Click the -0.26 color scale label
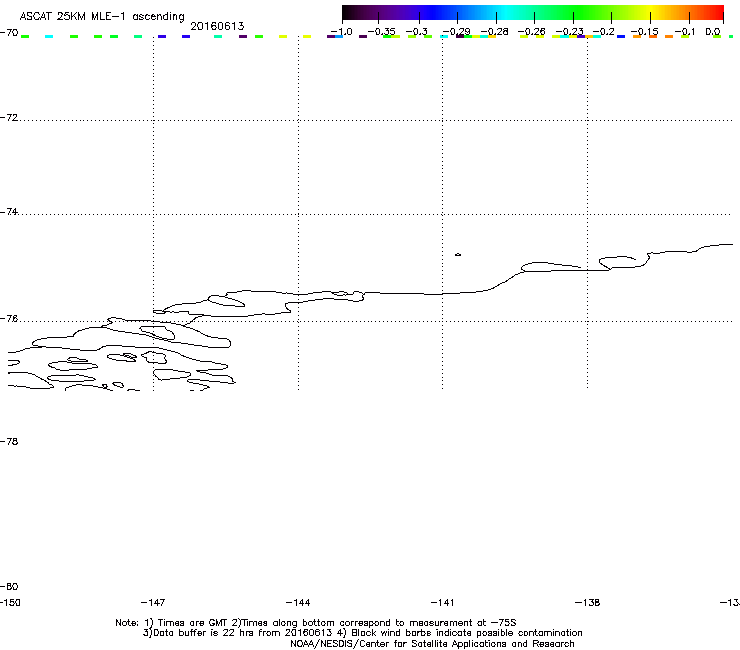The image size is (740, 650). (531, 32)
